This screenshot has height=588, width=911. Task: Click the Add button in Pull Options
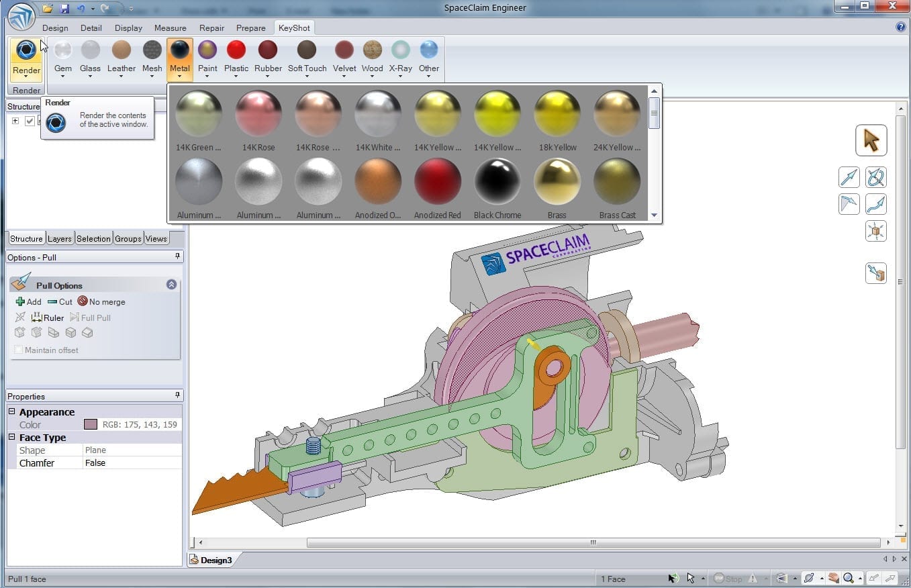point(28,301)
